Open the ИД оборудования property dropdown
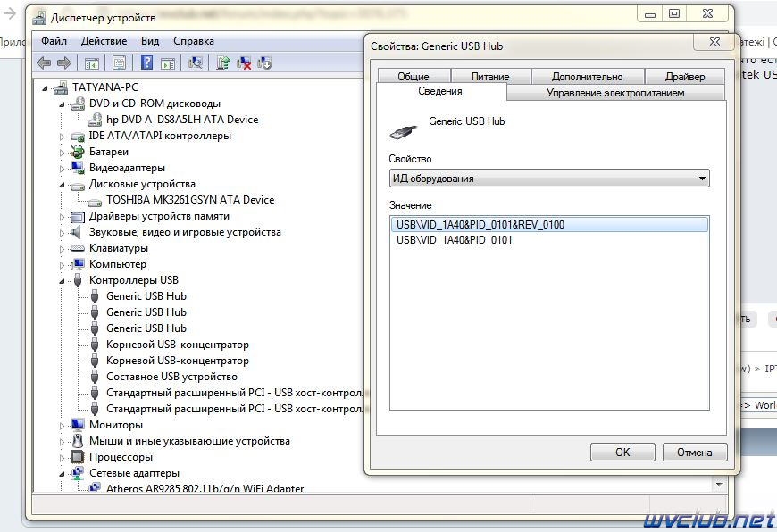Viewport: 777px width, 532px height. 549,179
